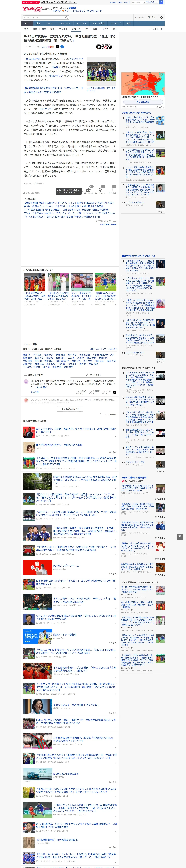The height and width of the screenshot is (868, 186).
Task: Share the first comment on X
Action: [x=114, y=392]
